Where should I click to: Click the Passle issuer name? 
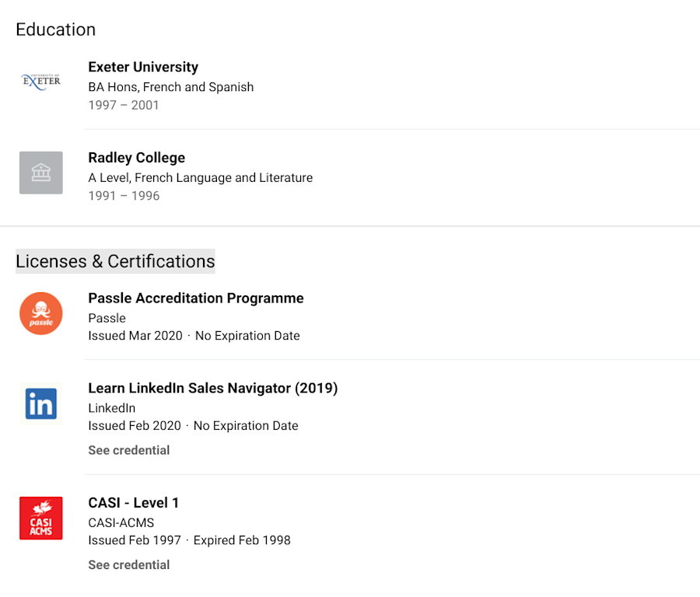click(107, 318)
